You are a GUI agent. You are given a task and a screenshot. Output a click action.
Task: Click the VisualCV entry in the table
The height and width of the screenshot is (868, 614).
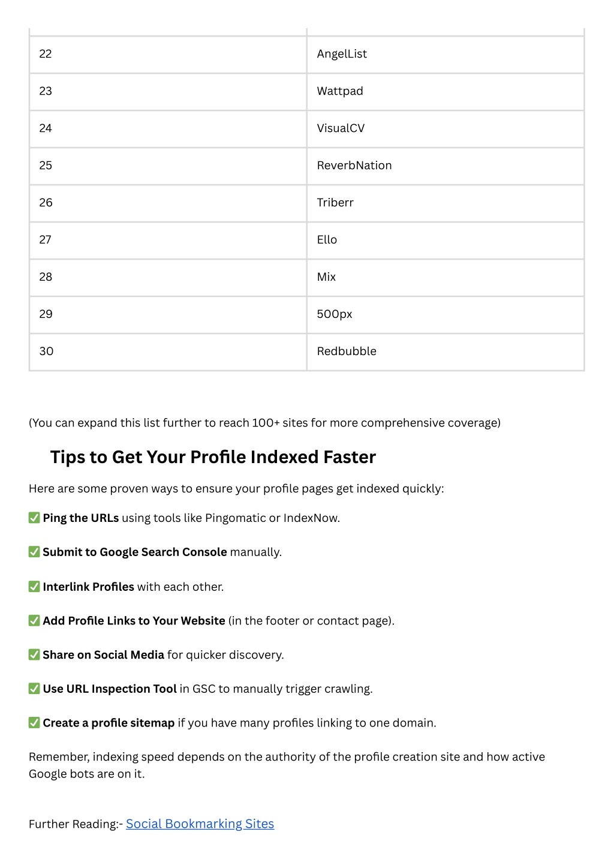click(x=446, y=129)
